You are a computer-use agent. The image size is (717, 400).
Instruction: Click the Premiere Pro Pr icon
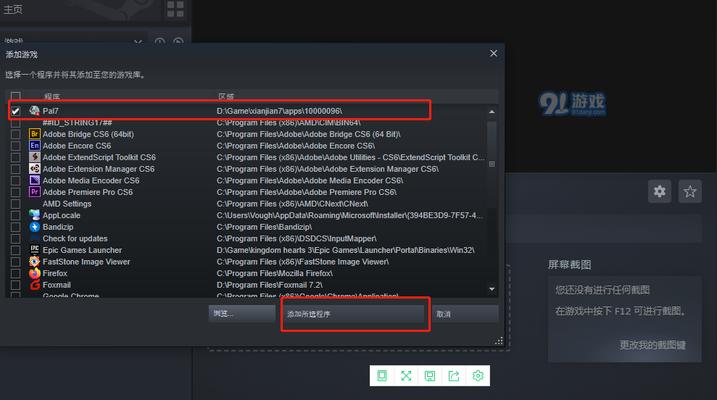click(34, 192)
